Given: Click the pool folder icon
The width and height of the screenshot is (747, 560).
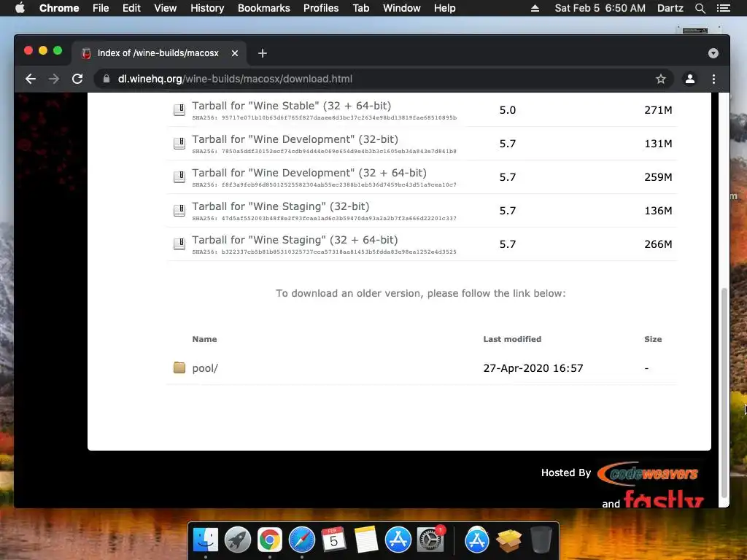Looking at the screenshot, I should click(x=179, y=367).
